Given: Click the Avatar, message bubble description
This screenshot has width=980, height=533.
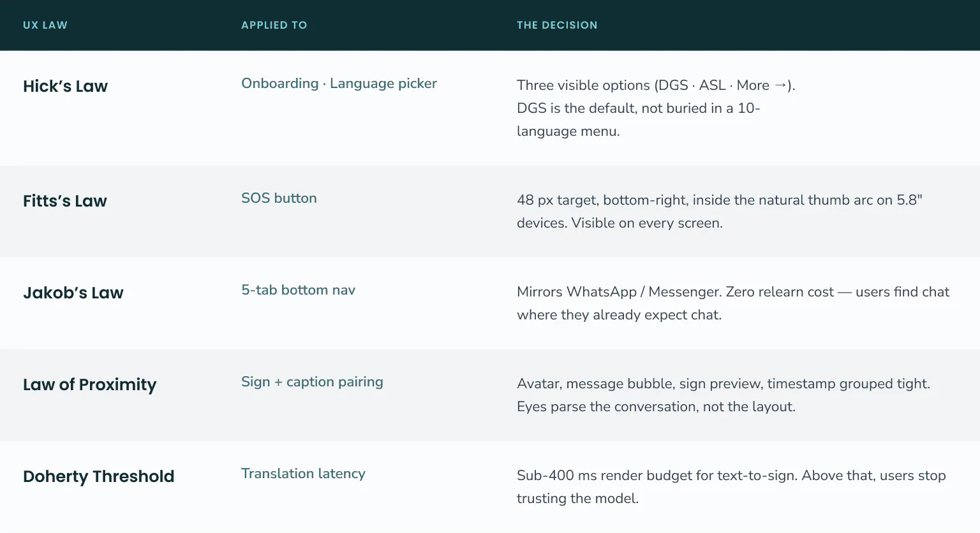Looking at the screenshot, I should coord(724,395).
